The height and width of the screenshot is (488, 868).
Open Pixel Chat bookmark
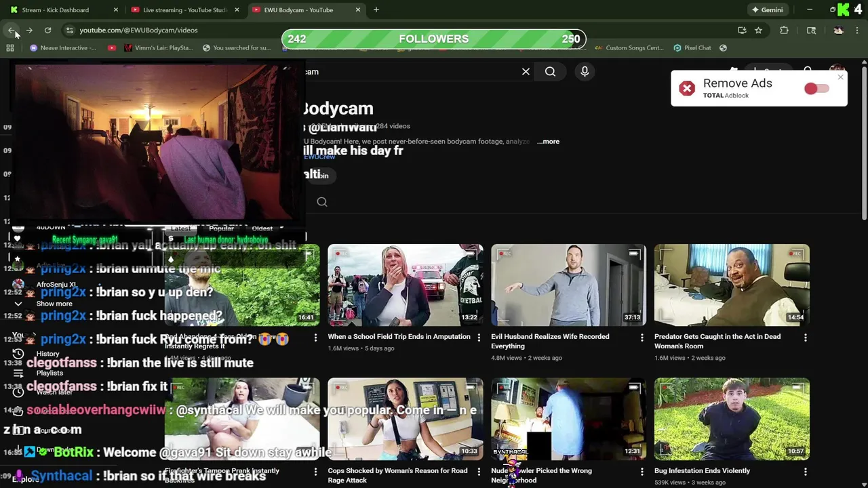point(692,47)
